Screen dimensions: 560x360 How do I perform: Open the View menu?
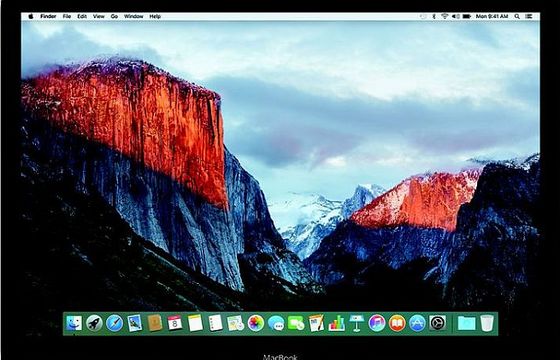tap(99, 16)
